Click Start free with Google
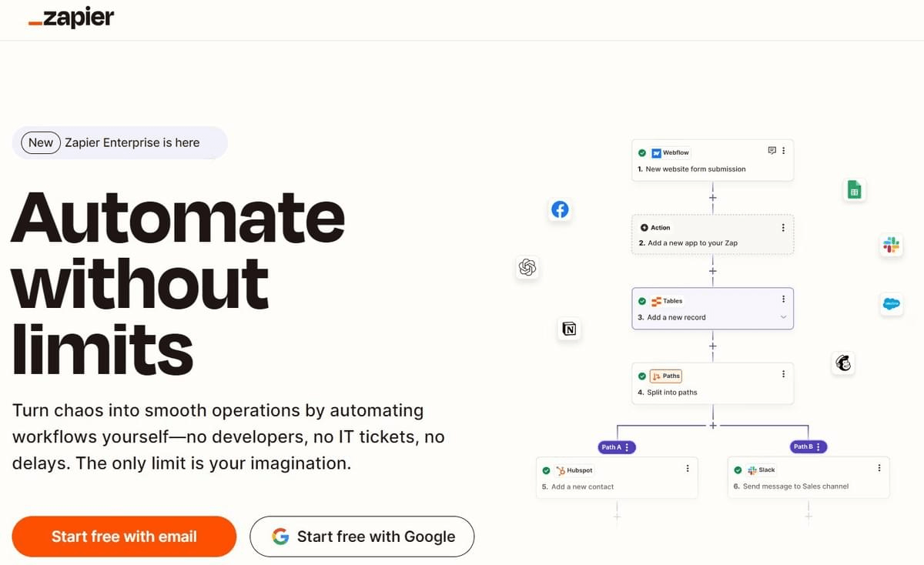The image size is (924, 565). pos(361,536)
